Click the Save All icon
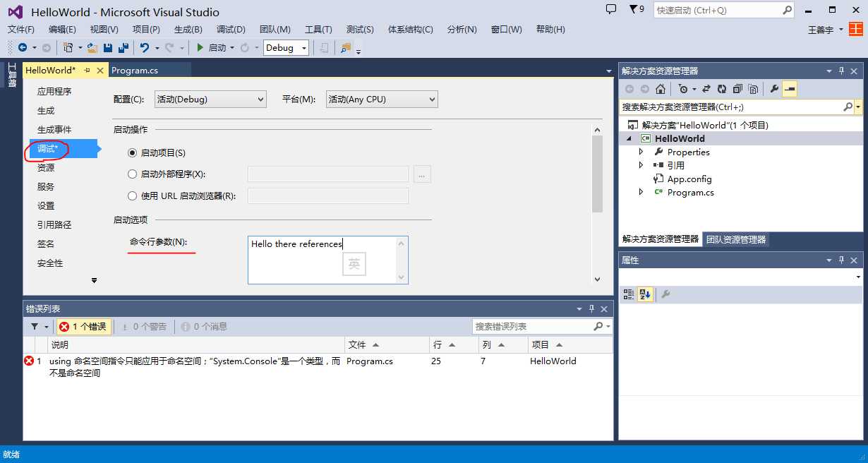Screen dimensions: 868x463 point(123,47)
